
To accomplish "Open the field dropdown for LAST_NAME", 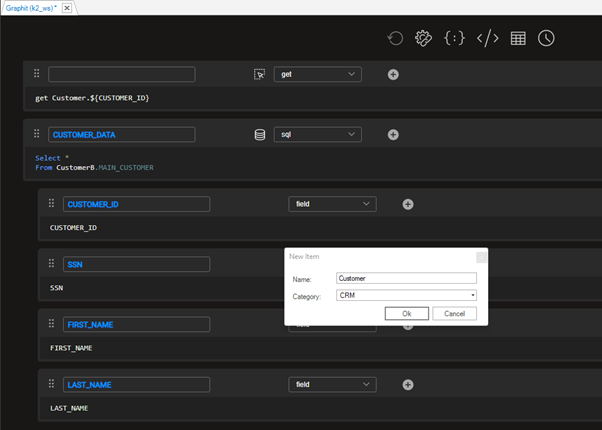I will click(332, 384).
